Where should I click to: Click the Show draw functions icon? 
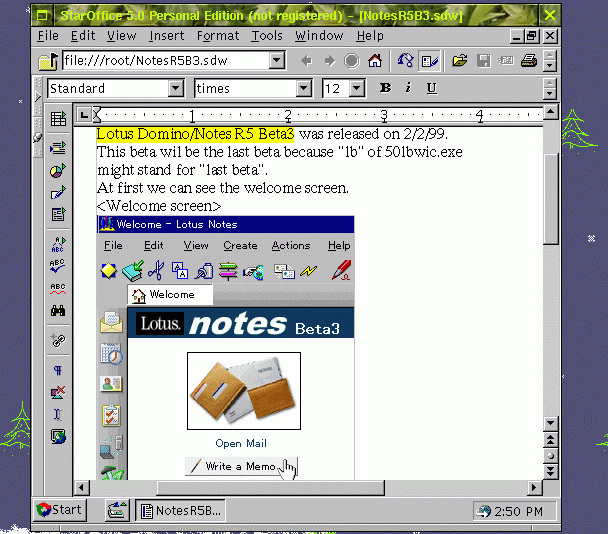[58, 193]
